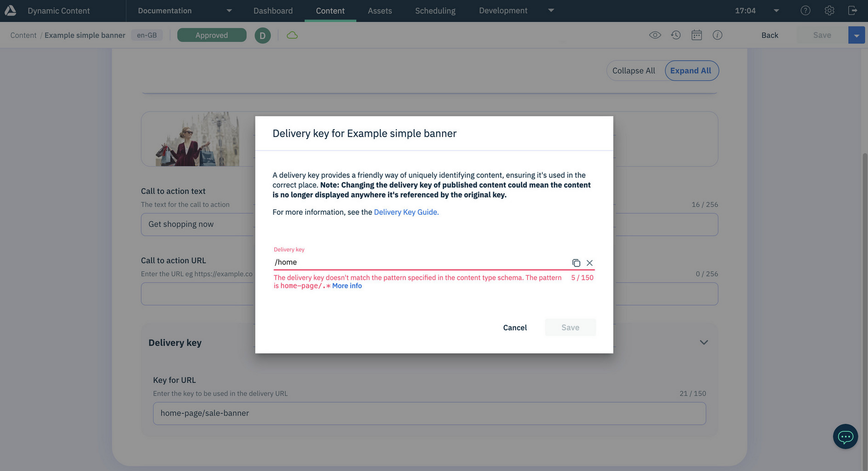The image size is (868, 471).
Task: Click Collapse All
Action: (633, 71)
